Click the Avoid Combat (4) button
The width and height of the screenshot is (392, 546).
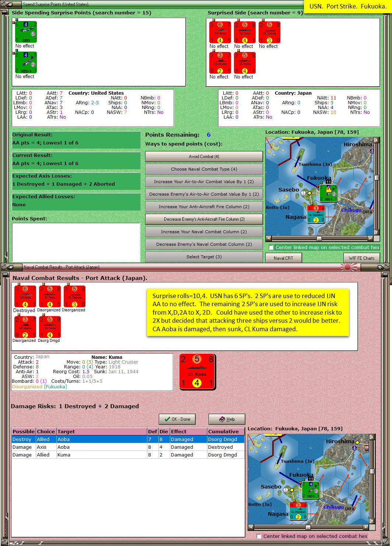coord(204,157)
